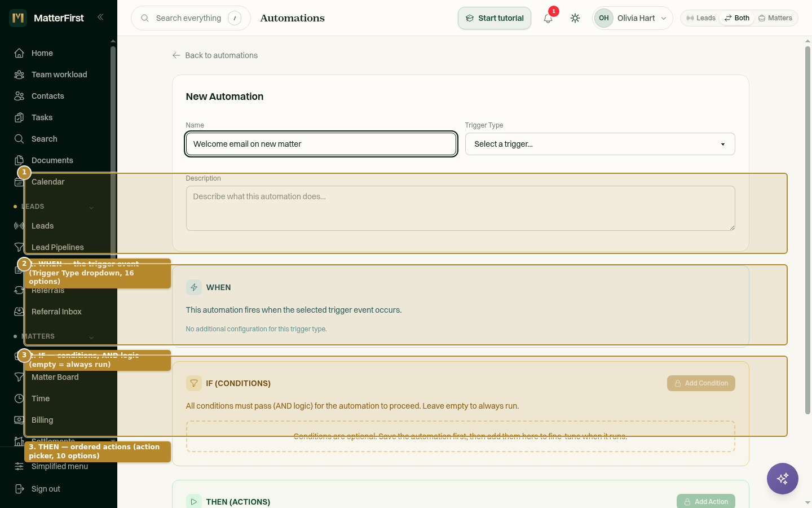Click into the Description textarea
The height and width of the screenshot is (508, 812).
click(x=461, y=208)
